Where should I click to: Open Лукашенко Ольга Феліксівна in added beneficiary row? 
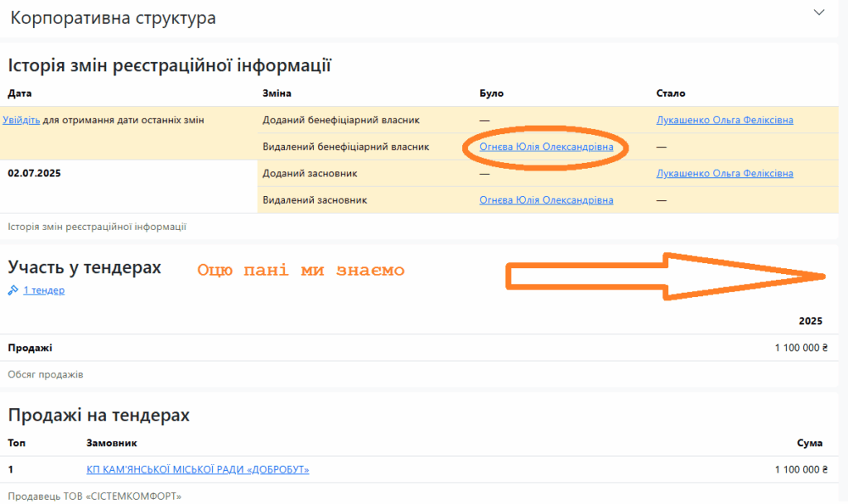[724, 120]
